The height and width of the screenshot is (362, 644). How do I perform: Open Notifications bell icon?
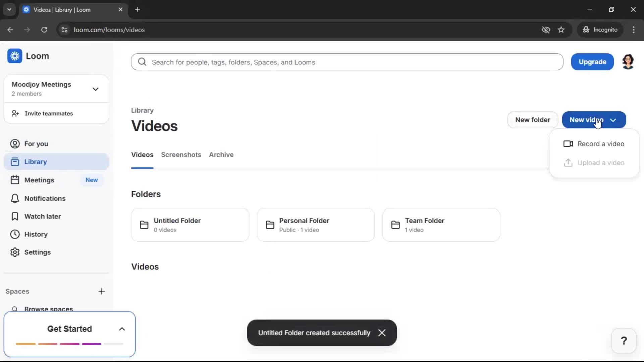tap(14, 198)
